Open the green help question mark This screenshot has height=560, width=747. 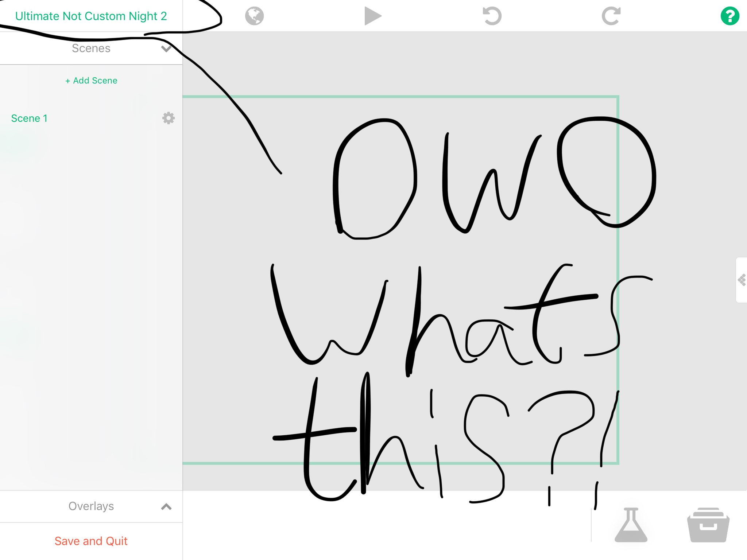(x=729, y=16)
